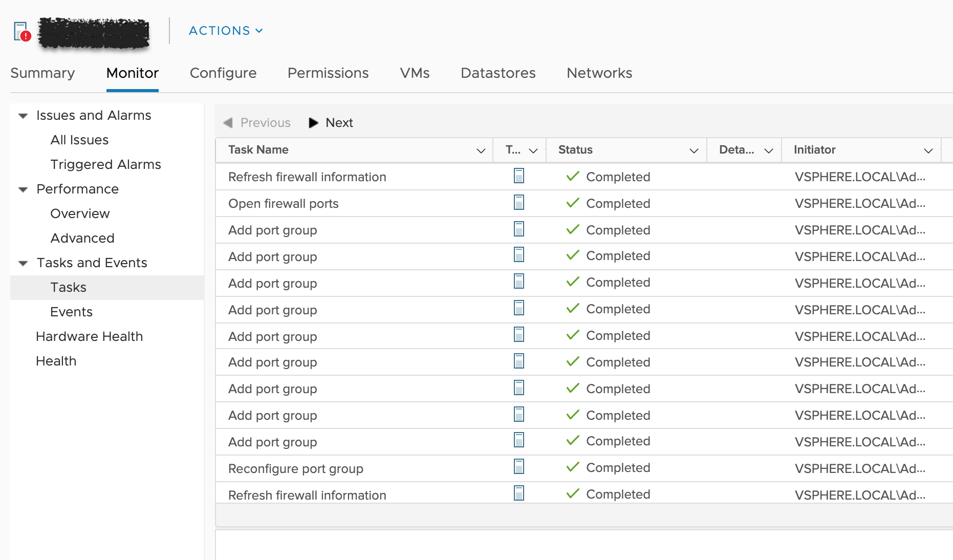Click the target icon beside Open firewall ports
The height and width of the screenshot is (560, 953).
pyautogui.click(x=519, y=203)
